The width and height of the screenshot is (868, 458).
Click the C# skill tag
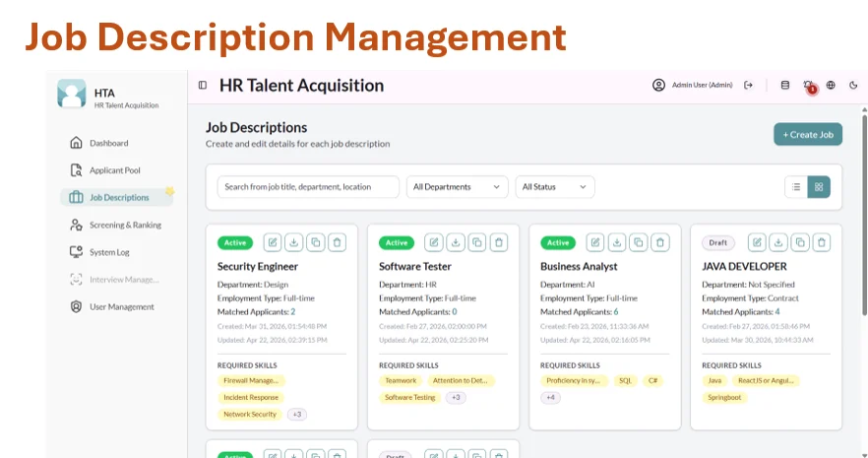pyautogui.click(x=653, y=381)
